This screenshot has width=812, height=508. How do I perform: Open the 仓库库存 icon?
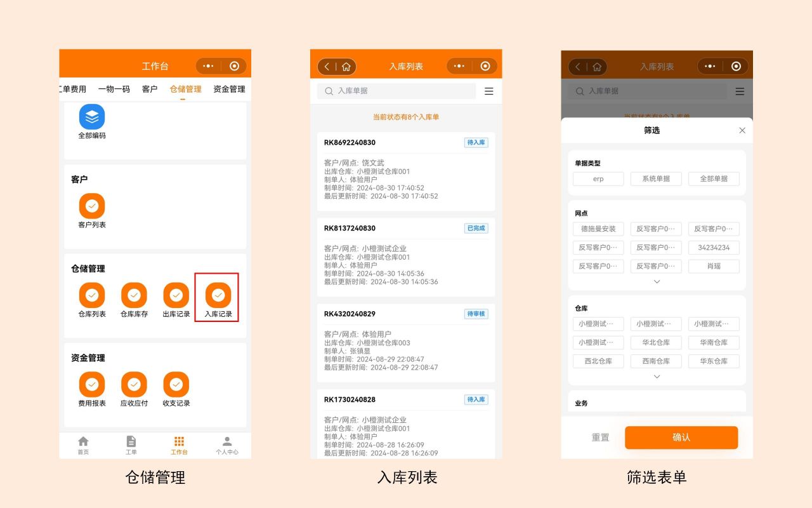click(x=134, y=295)
